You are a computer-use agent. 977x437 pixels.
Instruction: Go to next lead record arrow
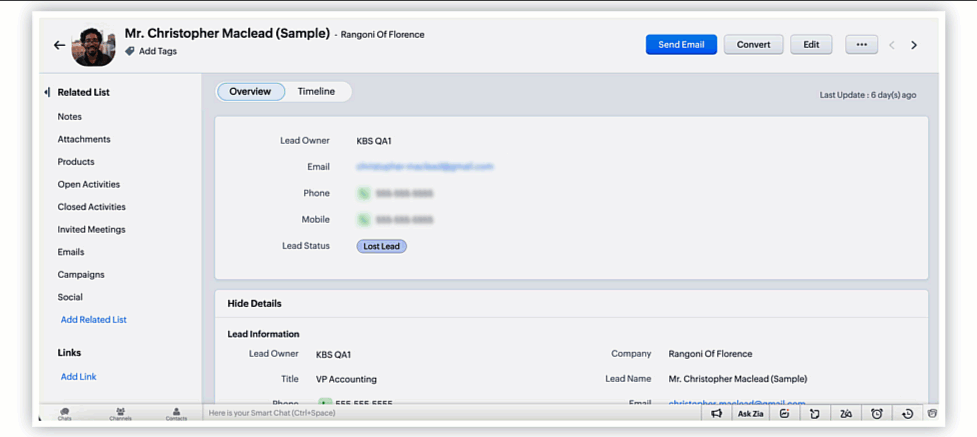[x=914, y=45]
